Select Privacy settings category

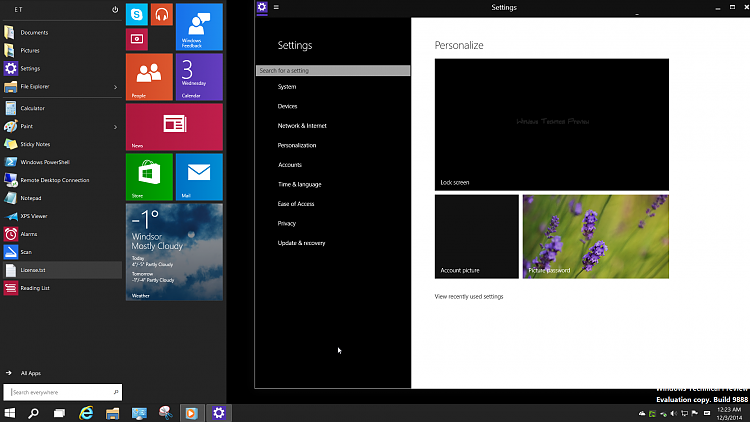[x=287, y=223]
